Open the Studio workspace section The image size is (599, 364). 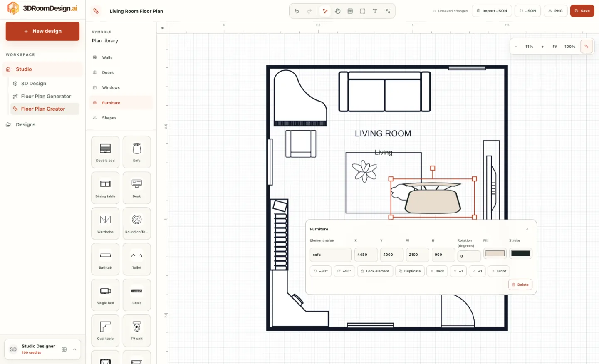tap(42, 69)
